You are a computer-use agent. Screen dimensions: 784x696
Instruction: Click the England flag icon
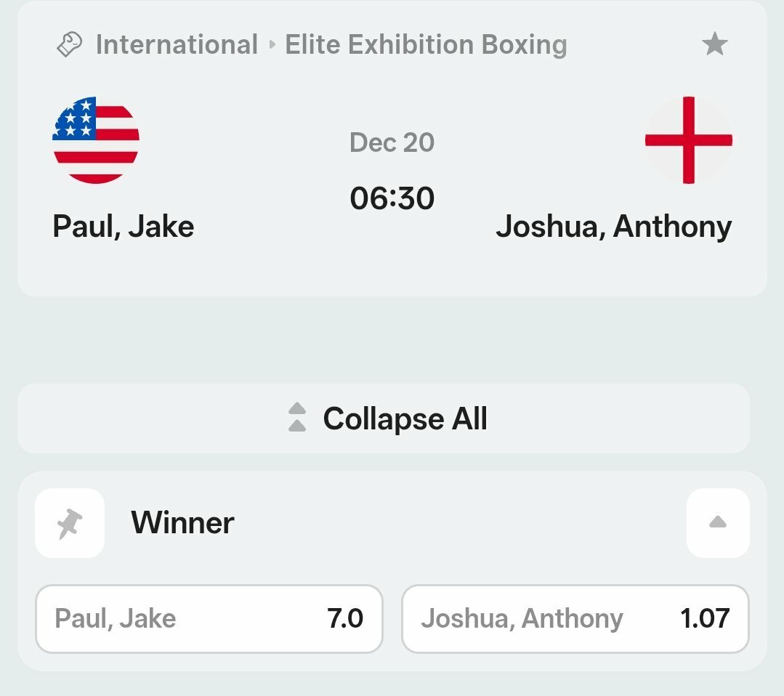click(x=688, y=140)
